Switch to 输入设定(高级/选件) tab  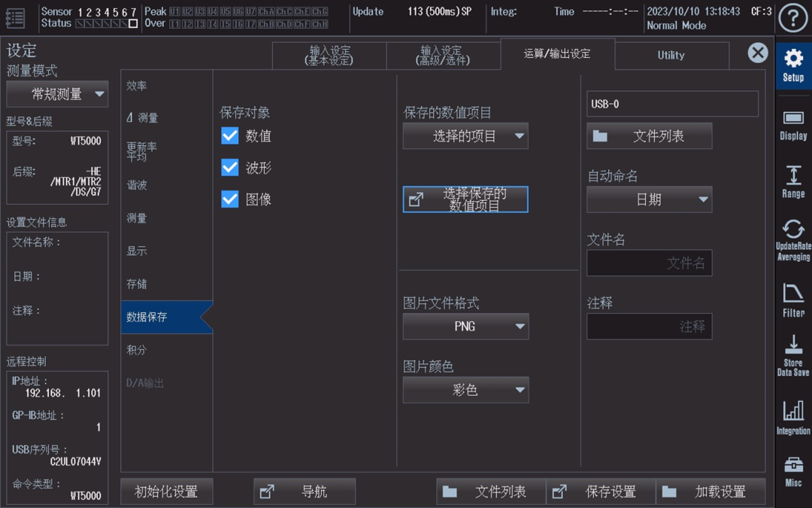point(444,56)
